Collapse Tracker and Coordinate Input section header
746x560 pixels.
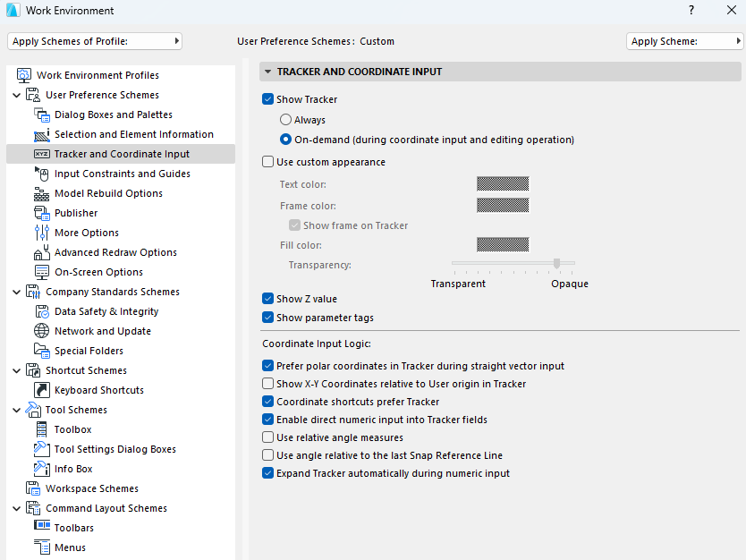[267, 72]
